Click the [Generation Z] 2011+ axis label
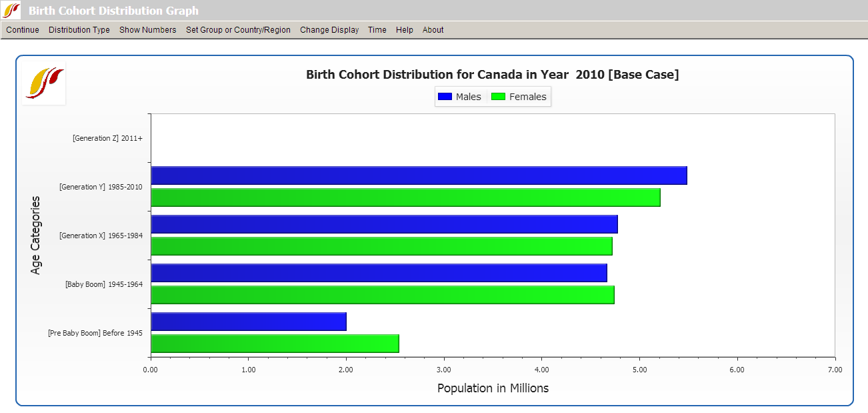 (107, 138)
